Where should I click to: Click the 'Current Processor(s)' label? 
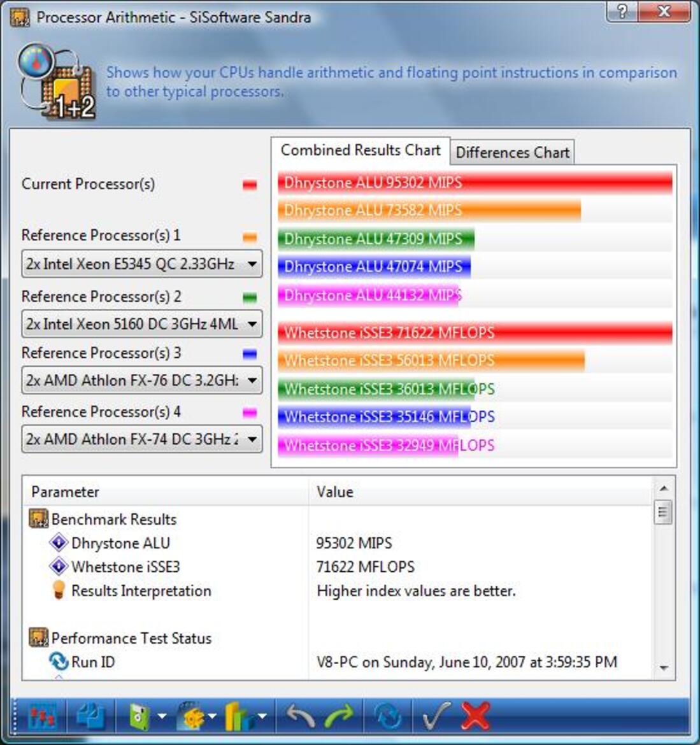point(89,185)
